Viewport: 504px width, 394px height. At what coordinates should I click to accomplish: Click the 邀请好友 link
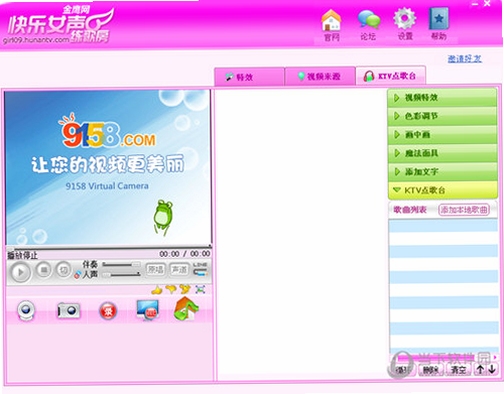(465, 59)
